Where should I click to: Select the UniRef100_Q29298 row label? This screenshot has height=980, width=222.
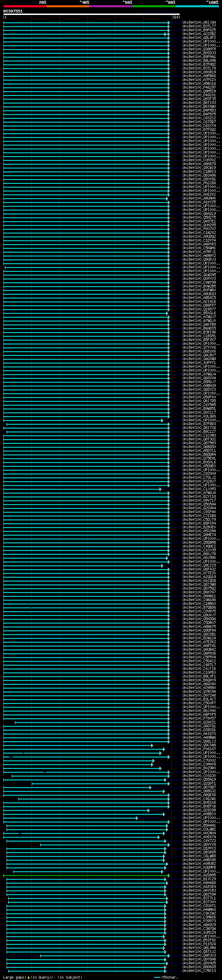(x=199, y=810)
